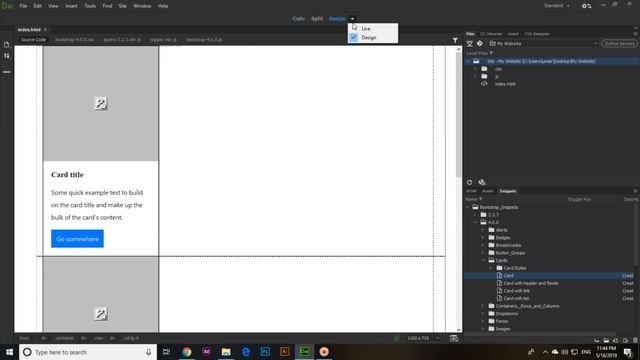Switch to the CSS Designer panel tab
This screenshot has width=640, height=360.
click(x=537, y=34)
